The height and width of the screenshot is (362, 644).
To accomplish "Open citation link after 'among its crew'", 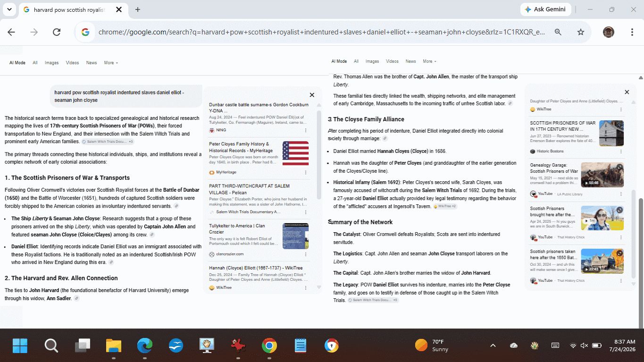I will point(152,235).
